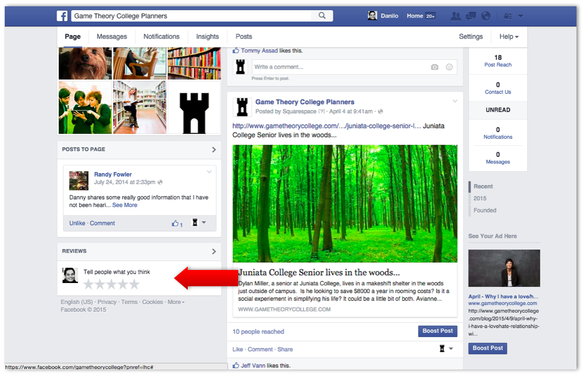Open the castle identity selector on Randy's post
Viewport: 588px width, 379px height.
pos(199,223)
